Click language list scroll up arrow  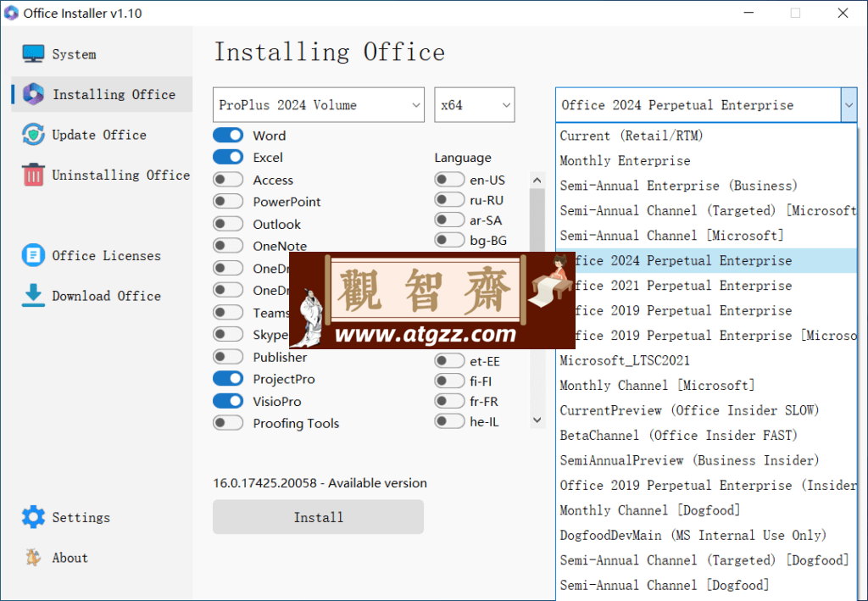[537, 180]
